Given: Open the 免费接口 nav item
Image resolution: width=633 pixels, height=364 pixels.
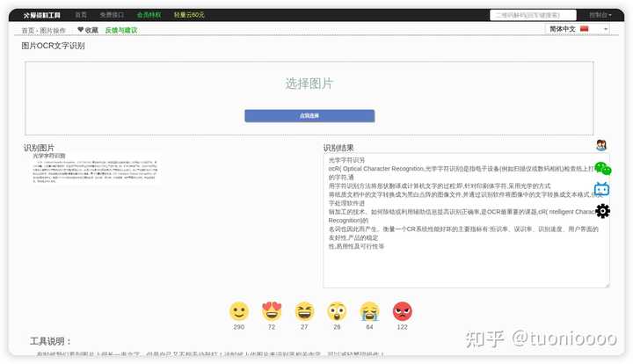Looking at the screenshot, I should (x=112, y=15).
